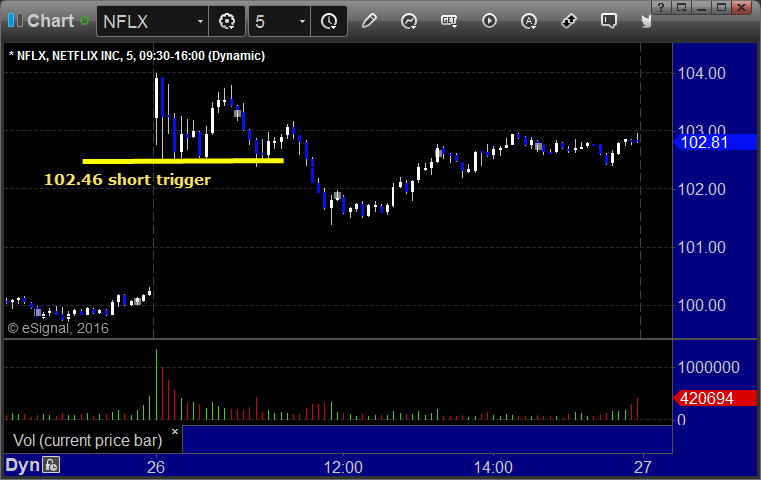Close the Vol study pane with x

(x=175, y=431)
